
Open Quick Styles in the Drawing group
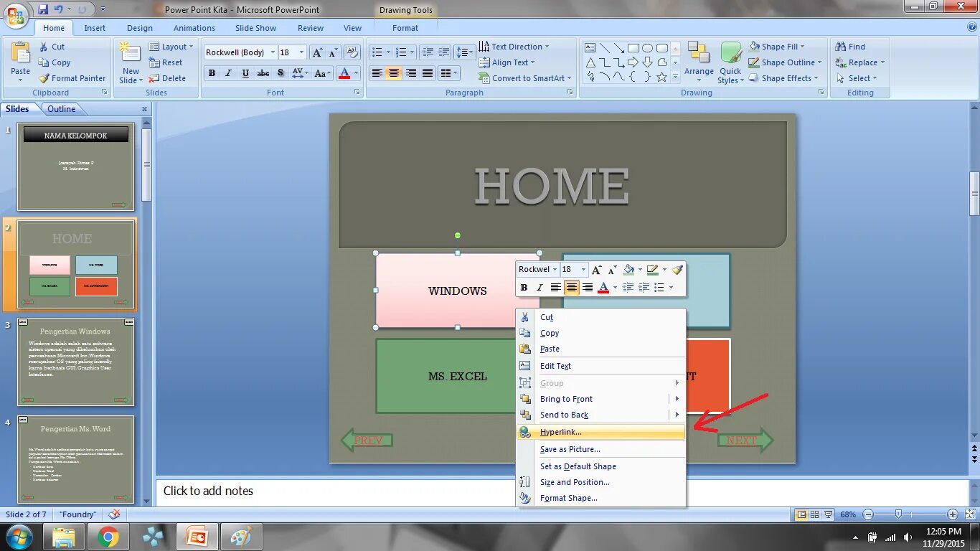tap(730, 63)
